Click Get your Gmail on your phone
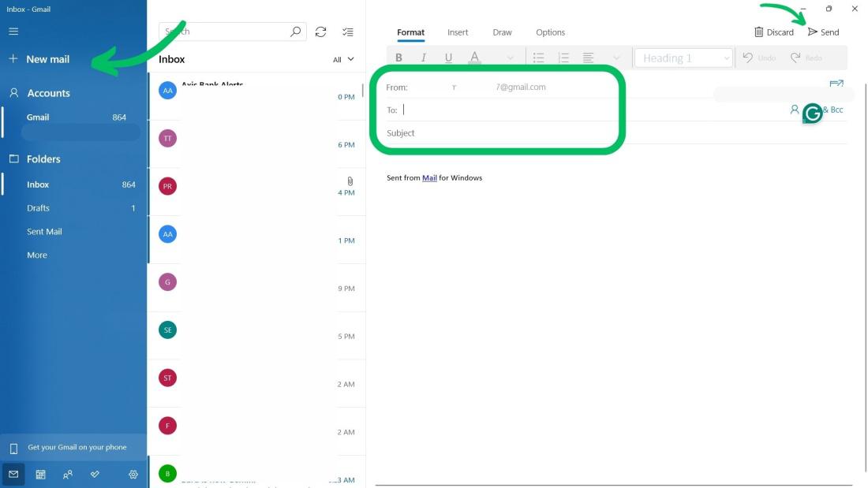Viewport: 868px width, 488px height. pos(73,447)
